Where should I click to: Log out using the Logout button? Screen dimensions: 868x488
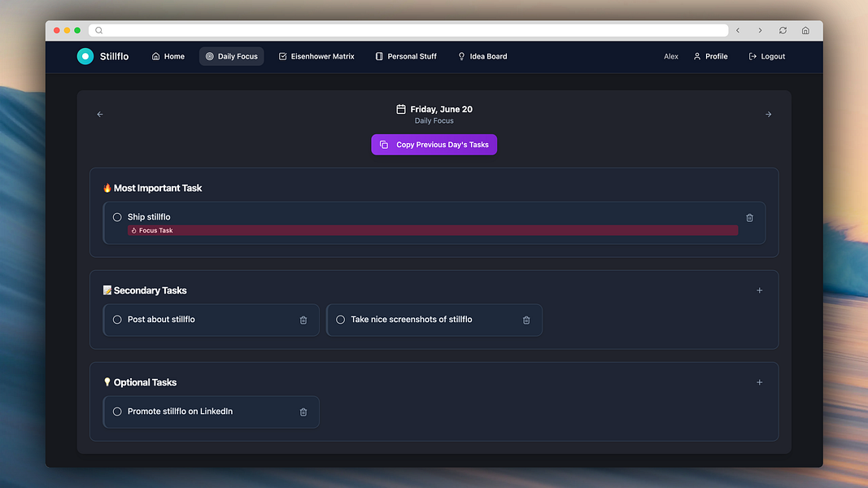766,56
